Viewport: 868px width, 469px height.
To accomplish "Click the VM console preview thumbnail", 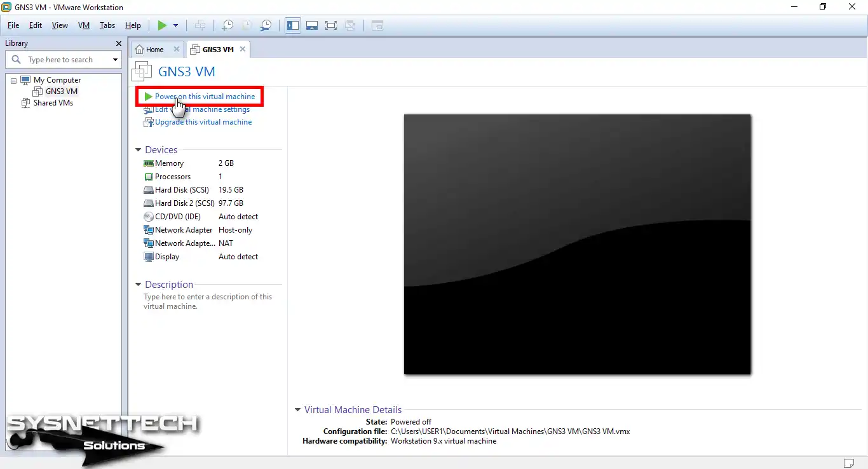I will [x=578, y=244].
